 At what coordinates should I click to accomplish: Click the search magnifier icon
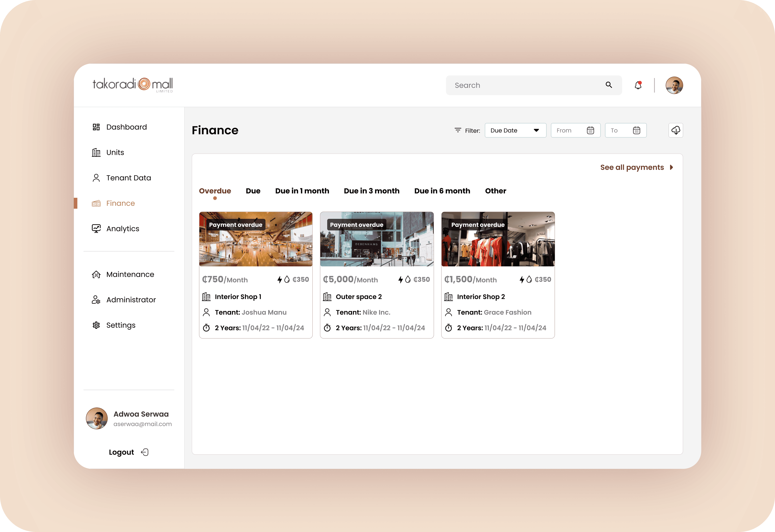click(609, 85)
